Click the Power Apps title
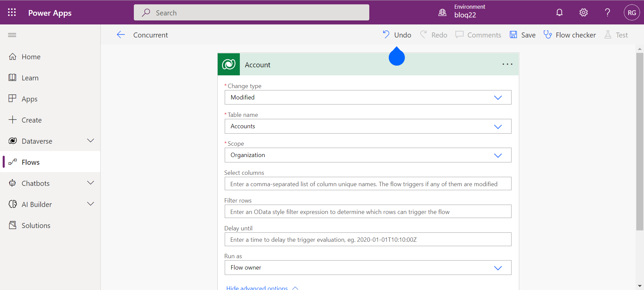Screen dimensions: 644x290 [x=50, y=13]
